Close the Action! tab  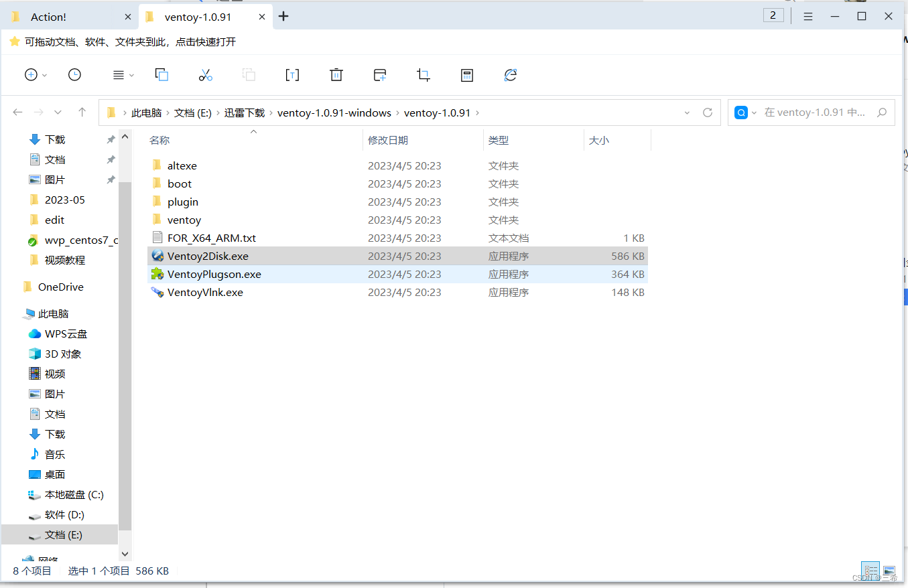point(128,17)
